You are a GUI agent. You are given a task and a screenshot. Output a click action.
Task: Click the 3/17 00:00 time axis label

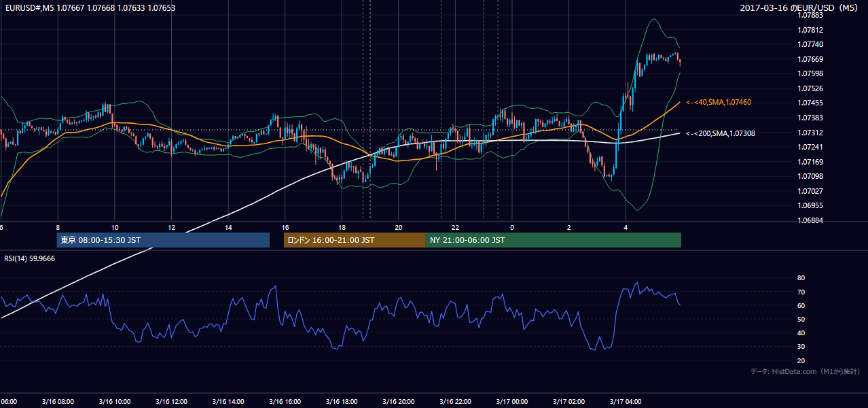(x=512, y=402)
